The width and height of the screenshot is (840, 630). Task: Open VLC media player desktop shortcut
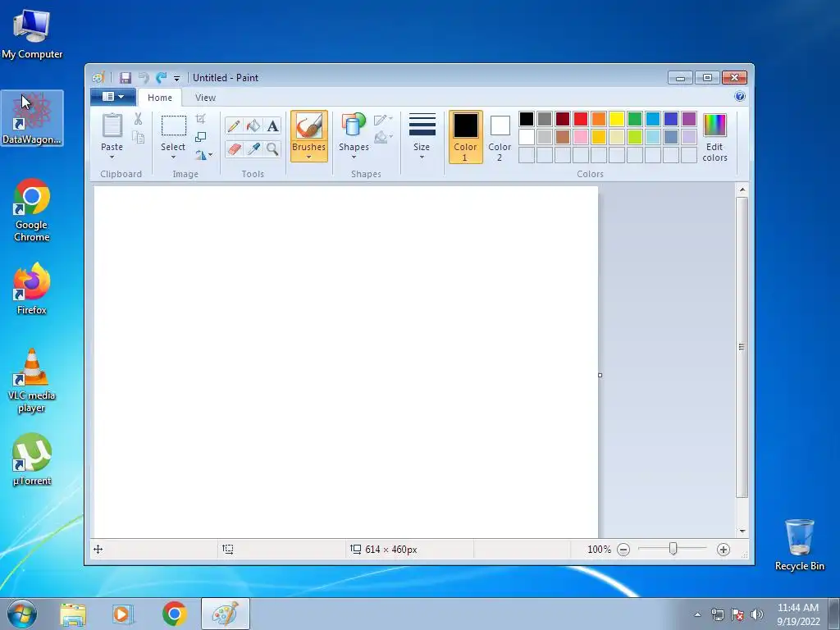32,381
